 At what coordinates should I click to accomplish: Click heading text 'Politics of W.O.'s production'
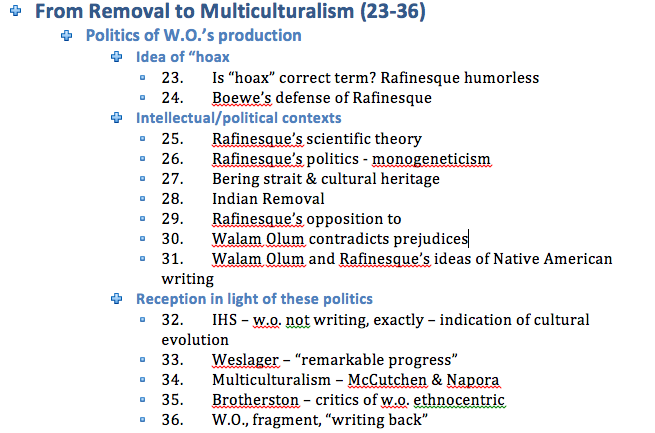(x=193, y=35)
